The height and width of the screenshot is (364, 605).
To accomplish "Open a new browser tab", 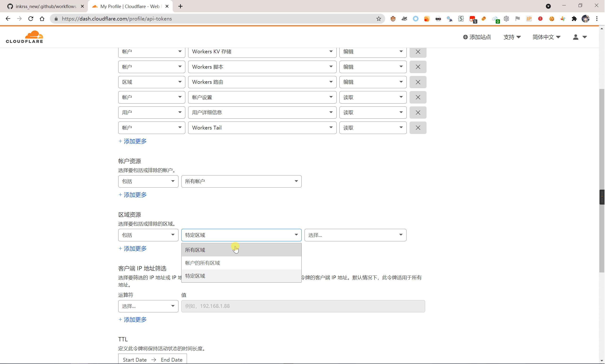I will point(180,6).
